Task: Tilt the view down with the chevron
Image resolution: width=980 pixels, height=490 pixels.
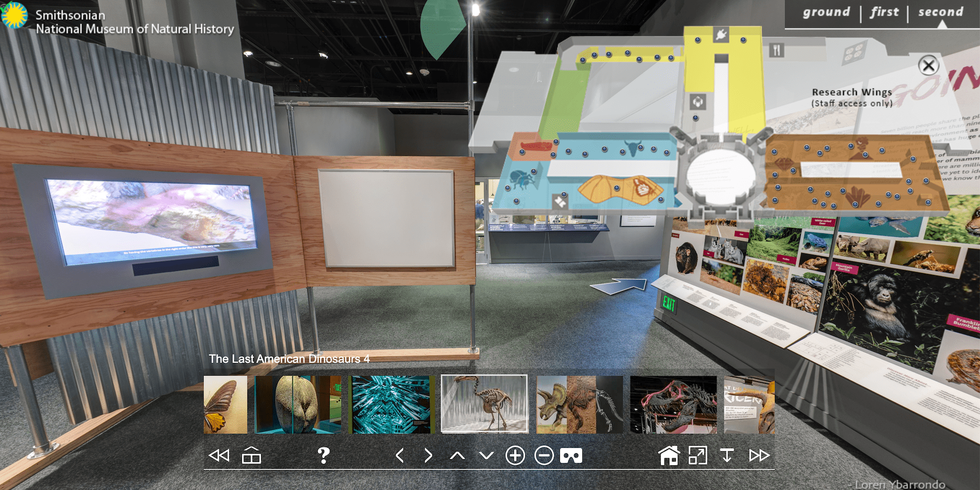Action: coord(486,455)
